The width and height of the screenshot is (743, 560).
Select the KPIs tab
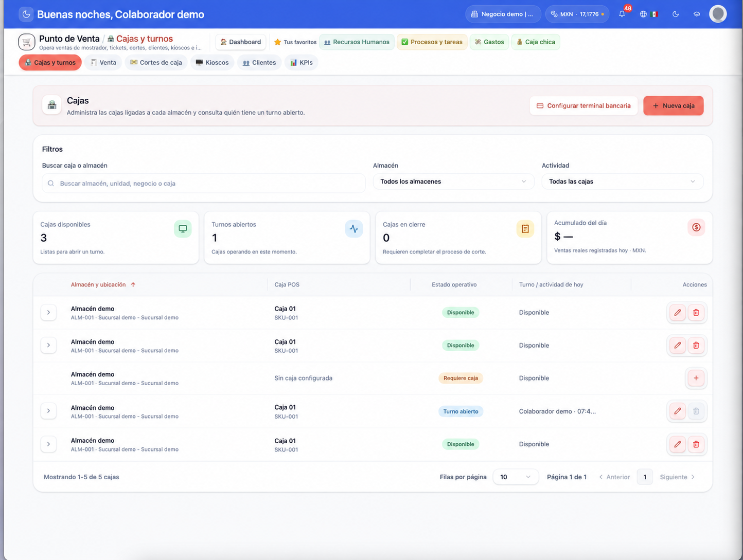point(301,63)
